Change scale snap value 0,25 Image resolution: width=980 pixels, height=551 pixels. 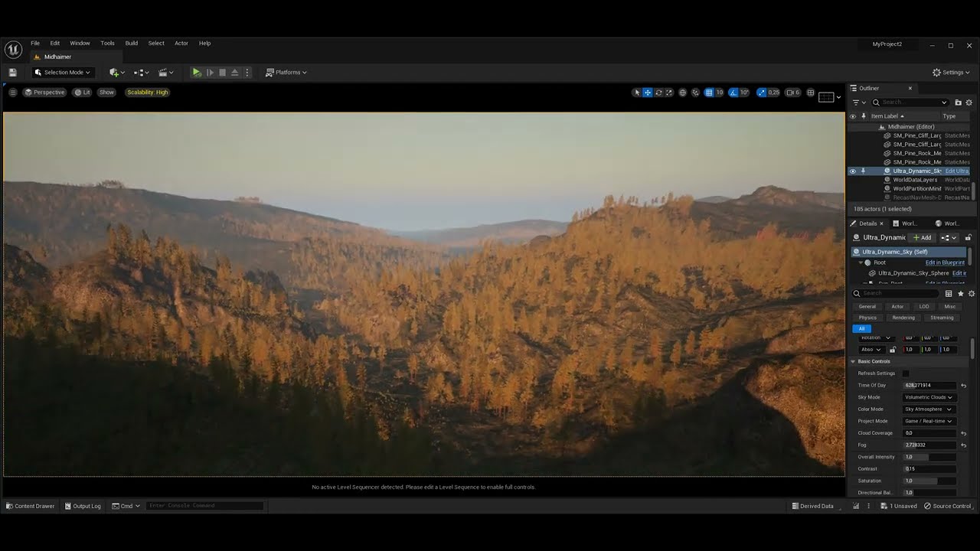pos(773,93)
